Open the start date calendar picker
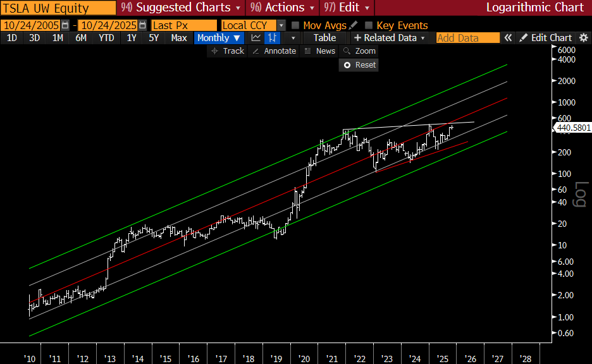Viewport: 592px width, 364px height. (x=65, y=25)
